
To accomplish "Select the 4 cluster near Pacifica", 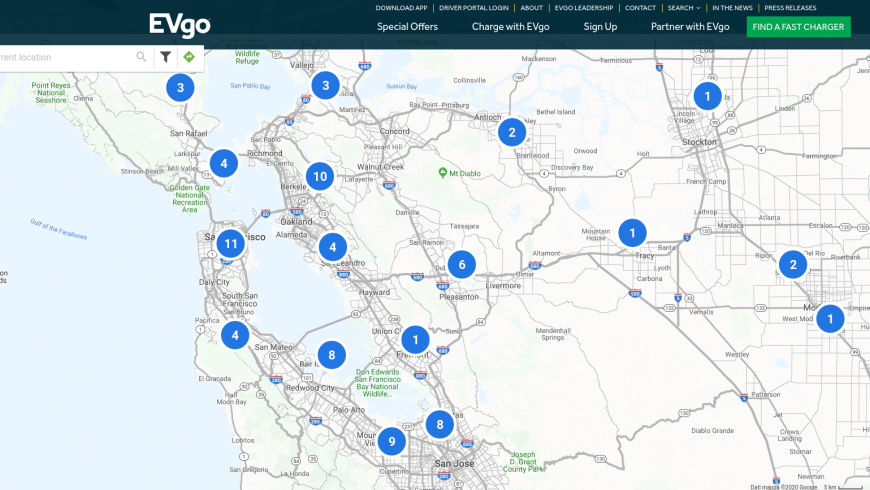I will pyautogui.click(x=235, y=335).
